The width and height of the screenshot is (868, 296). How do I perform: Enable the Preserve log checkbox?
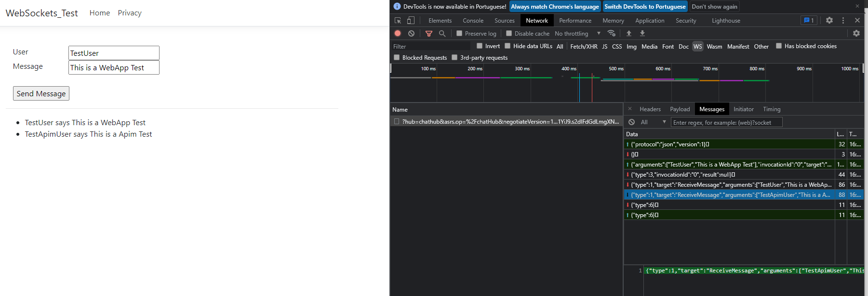tap(459, 33)
